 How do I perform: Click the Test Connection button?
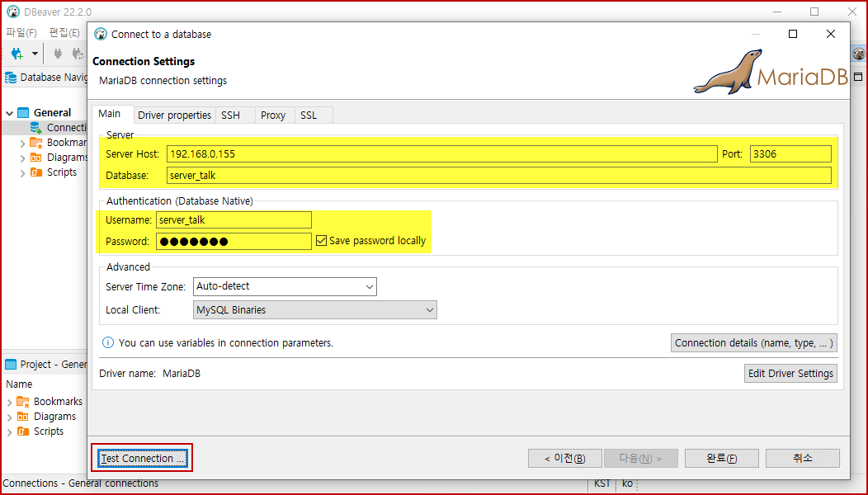tap(142, 459)
